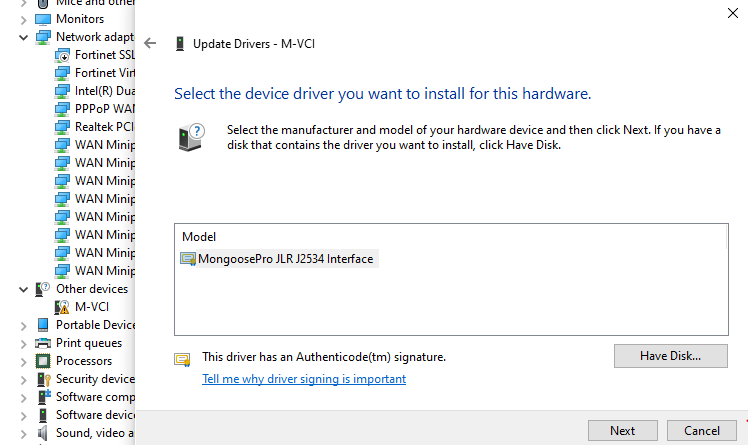Click the Sound, video speaker icon
Viewport: 748px width, 445px height.
[43, 433]
